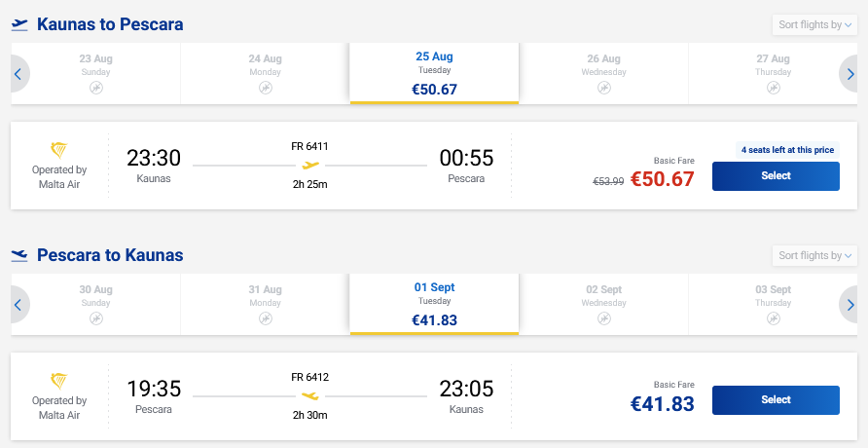Click the yellow plane icon under FR 6412

(x=310, y=396)
